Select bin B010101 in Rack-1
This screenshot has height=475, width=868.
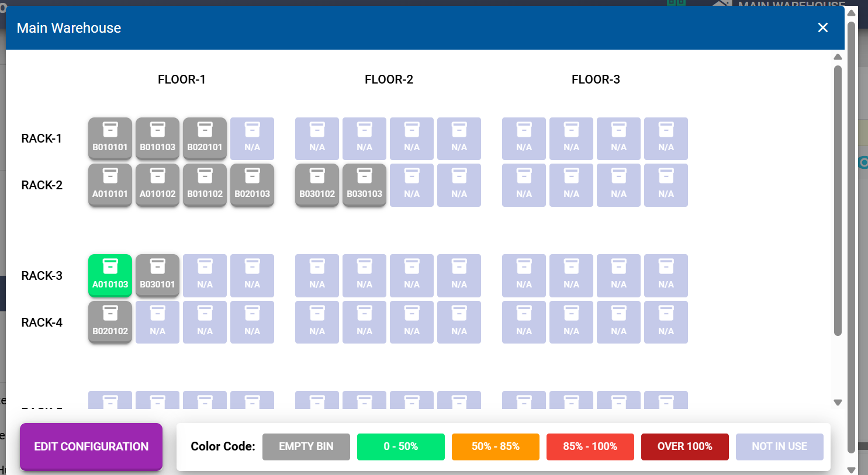click(110, 138)
